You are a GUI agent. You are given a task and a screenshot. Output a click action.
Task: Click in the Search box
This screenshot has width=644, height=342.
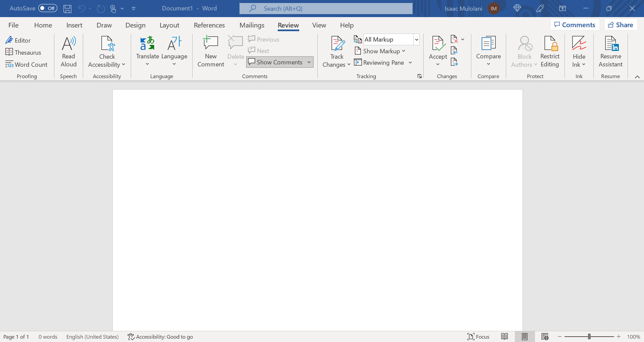(326, 8)
